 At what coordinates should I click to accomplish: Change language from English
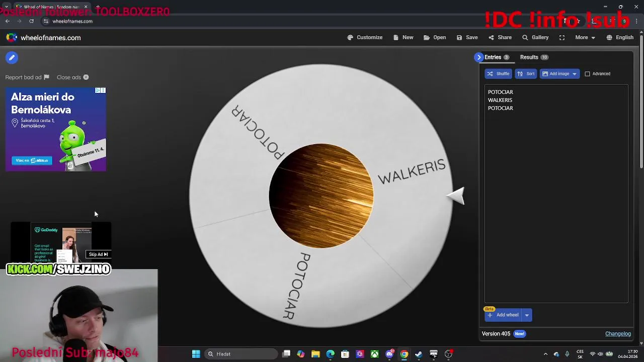[x=620, y=38]
